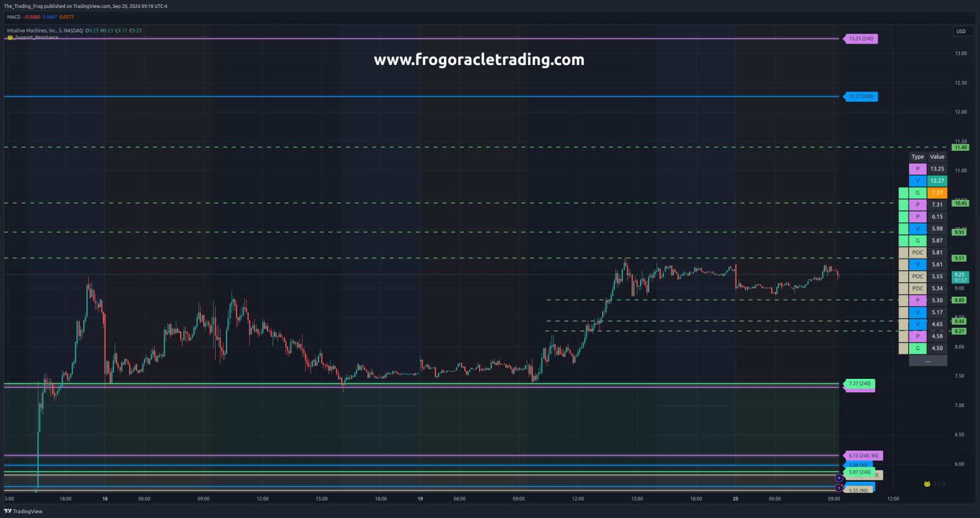
Task: Click the V type cell in the 4.65 row
Action: 918,324
